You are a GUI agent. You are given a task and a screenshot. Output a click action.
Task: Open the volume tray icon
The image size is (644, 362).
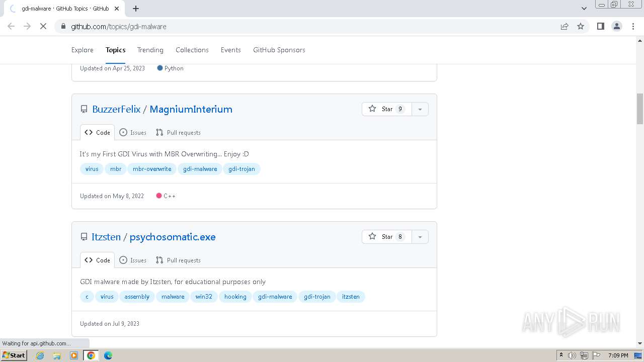point(572,355)
